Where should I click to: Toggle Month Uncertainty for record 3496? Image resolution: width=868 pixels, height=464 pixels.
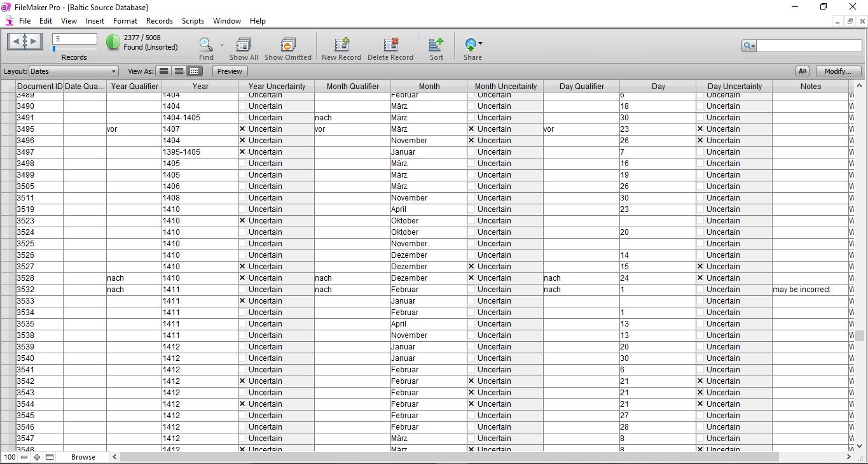click(471, 141)
